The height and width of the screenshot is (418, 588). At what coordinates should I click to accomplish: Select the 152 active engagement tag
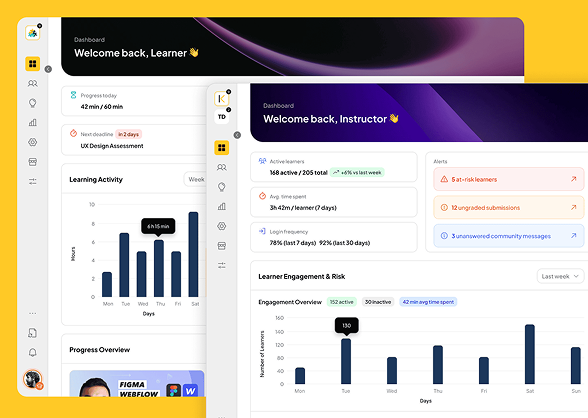(341, 302)
